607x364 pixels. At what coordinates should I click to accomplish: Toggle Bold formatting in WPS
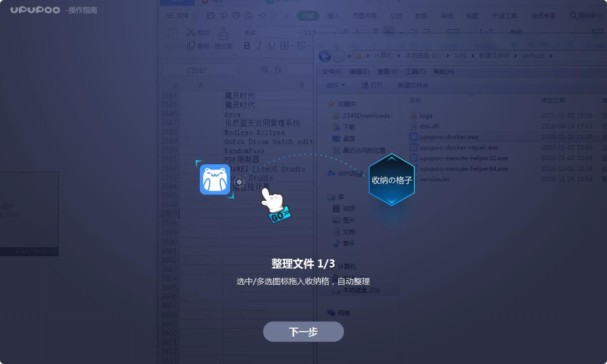247,45
